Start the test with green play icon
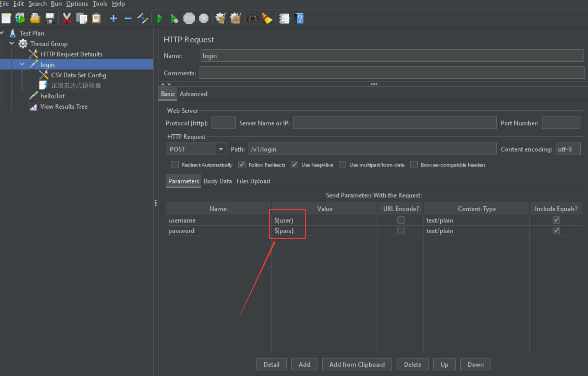 pyautogui.click(x=160, y=18)
